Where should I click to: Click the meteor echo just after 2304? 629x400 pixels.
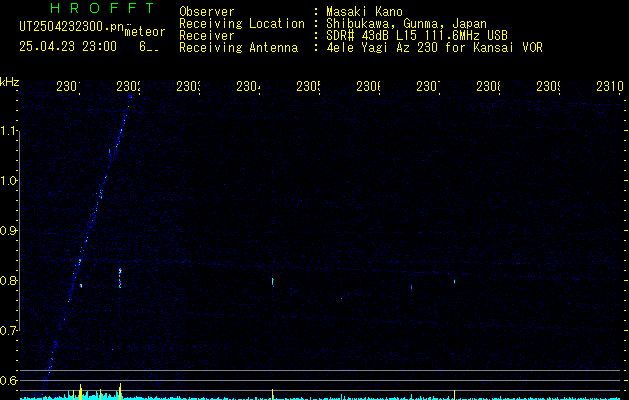[x=273, y=282]
